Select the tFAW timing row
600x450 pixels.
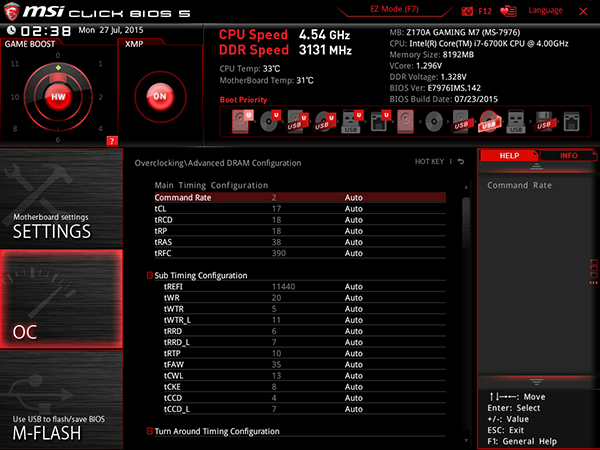[305, 364]
